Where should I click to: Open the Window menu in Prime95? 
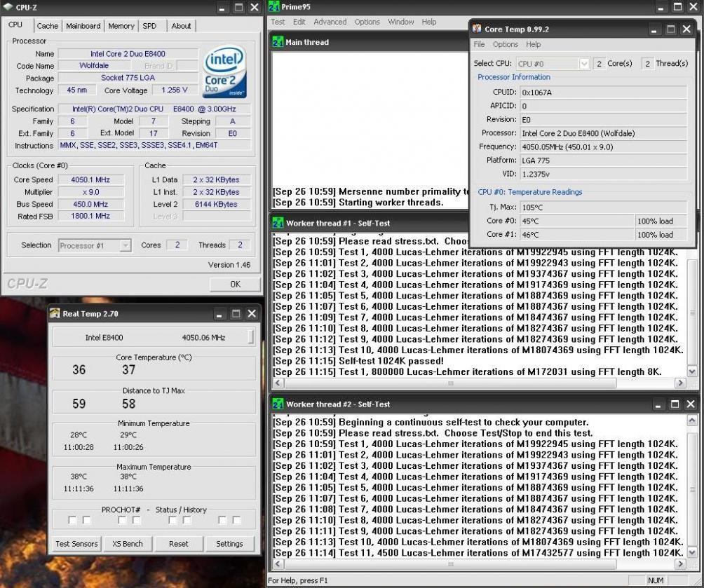point(400,22)
